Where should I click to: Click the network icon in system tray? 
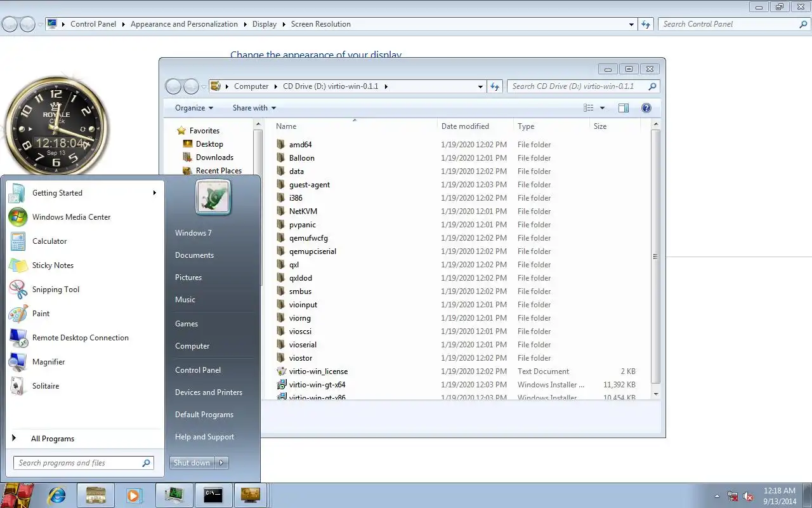click(733, 496)
